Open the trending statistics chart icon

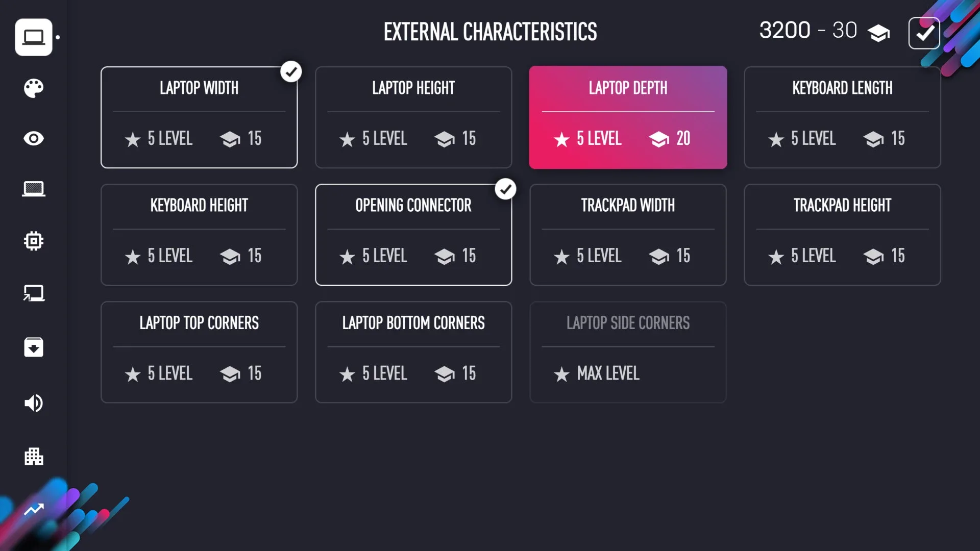pos(34,509)
